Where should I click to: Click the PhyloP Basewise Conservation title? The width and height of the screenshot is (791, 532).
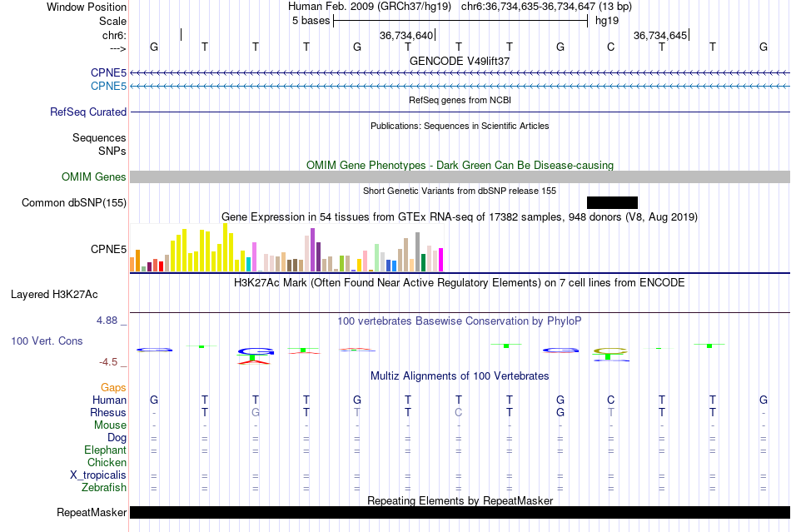tap(460, 321)
